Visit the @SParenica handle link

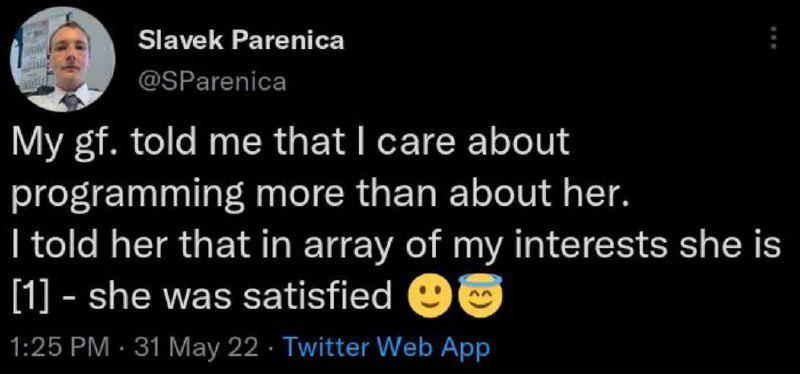[212, 81]
